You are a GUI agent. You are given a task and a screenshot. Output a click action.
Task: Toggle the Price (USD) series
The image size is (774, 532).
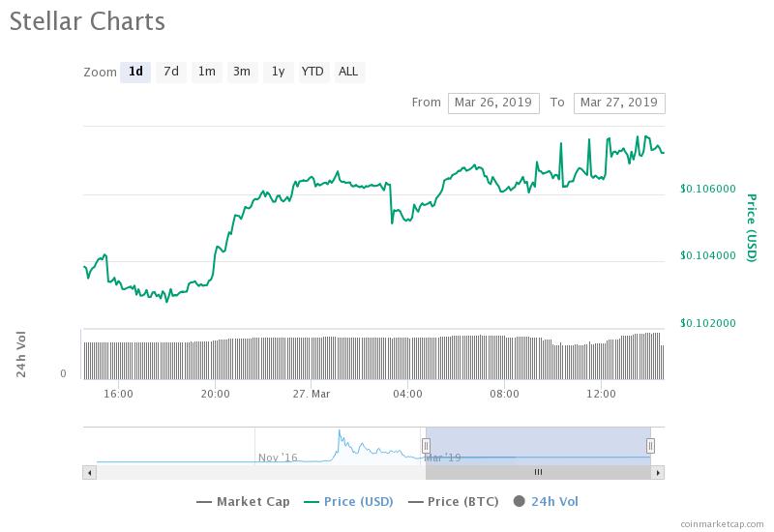348,502
